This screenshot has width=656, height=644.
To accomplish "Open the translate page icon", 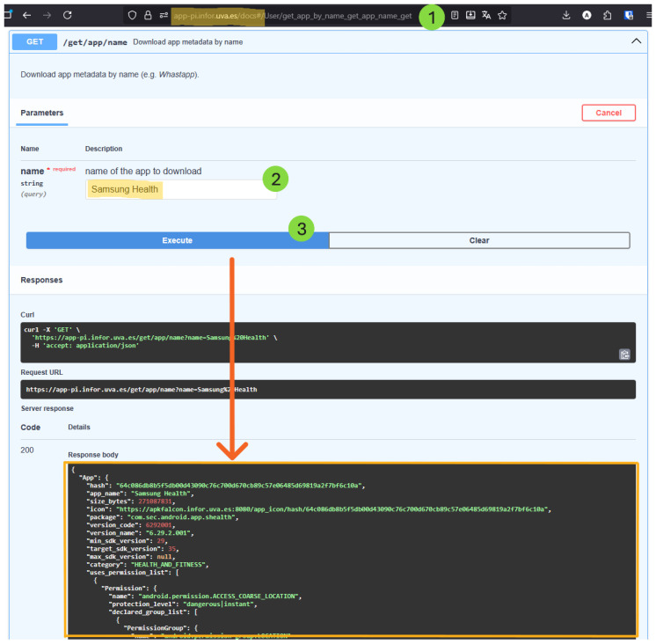I will click(486, 16).
